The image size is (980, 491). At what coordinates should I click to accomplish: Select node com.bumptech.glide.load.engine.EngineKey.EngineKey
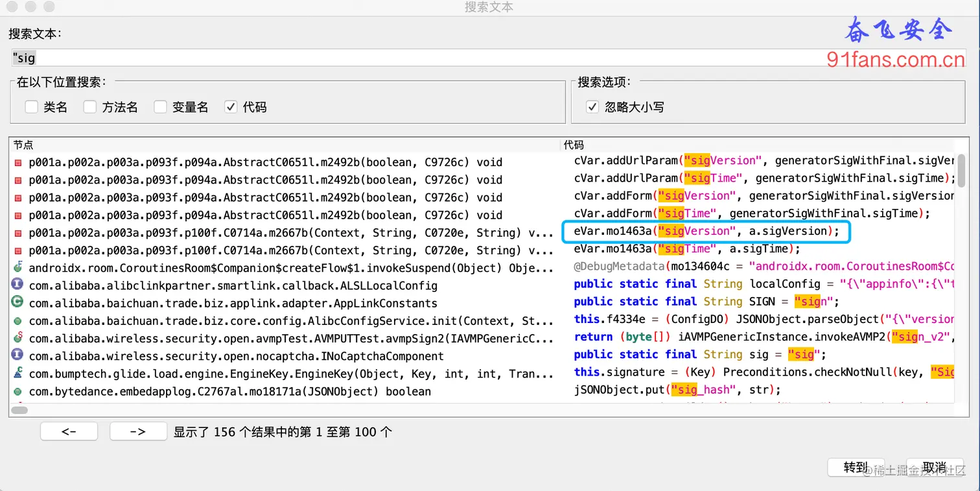pyautogui.click(x=291, y=374)
